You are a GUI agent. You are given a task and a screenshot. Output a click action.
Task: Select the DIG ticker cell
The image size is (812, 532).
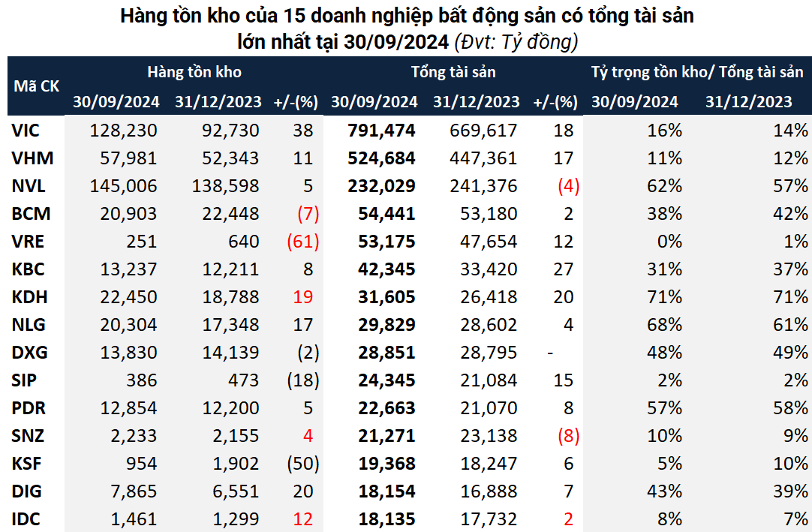pos(26,491)
